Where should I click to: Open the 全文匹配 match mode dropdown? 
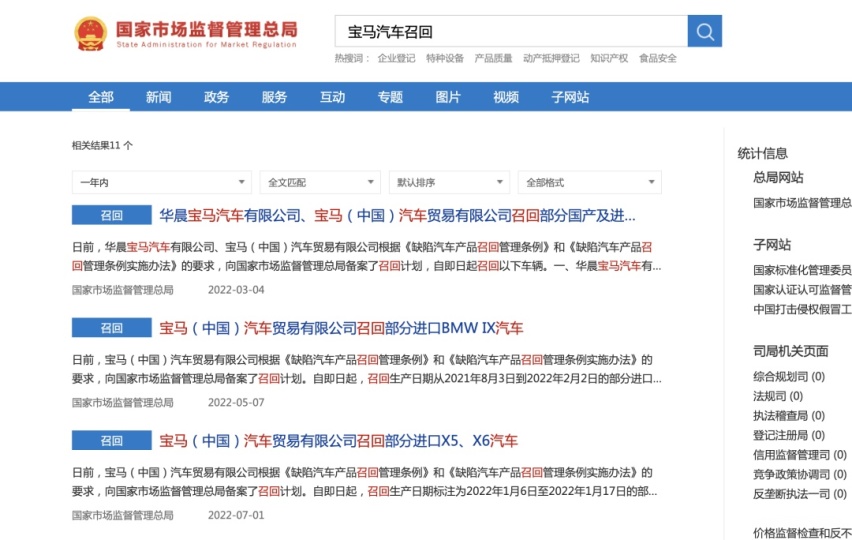coord(320,183)
